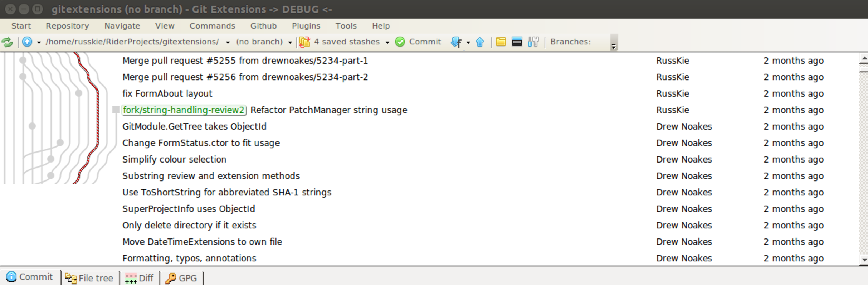
Task: Open the Commands menu
Action: (212, 25)
